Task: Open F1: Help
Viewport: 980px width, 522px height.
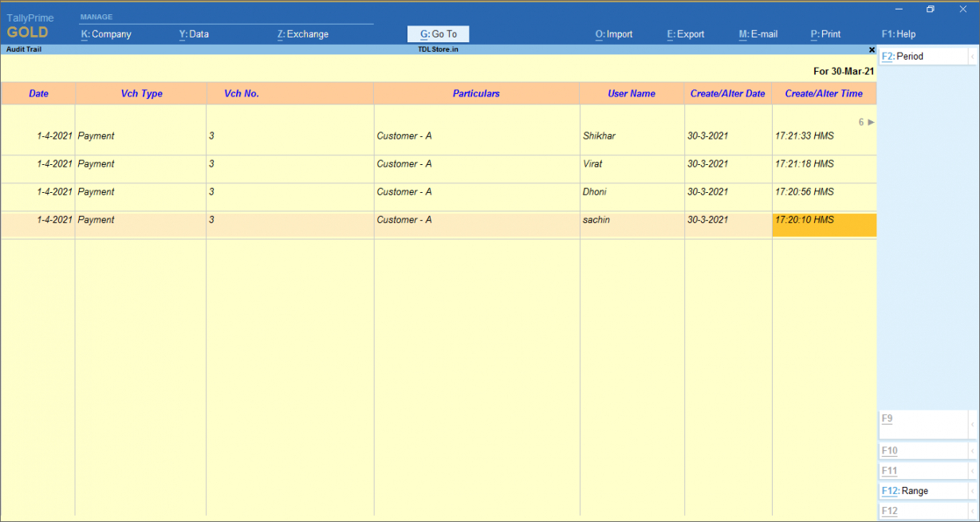Action: (898, 34)
